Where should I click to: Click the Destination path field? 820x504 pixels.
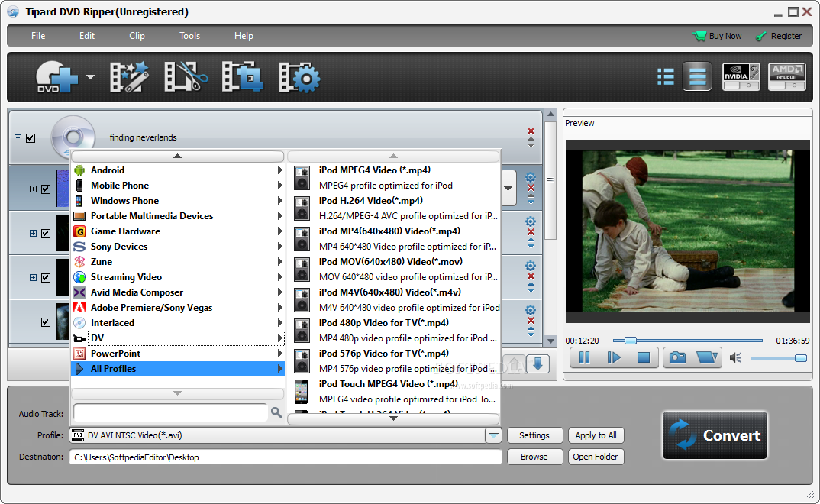286,457
